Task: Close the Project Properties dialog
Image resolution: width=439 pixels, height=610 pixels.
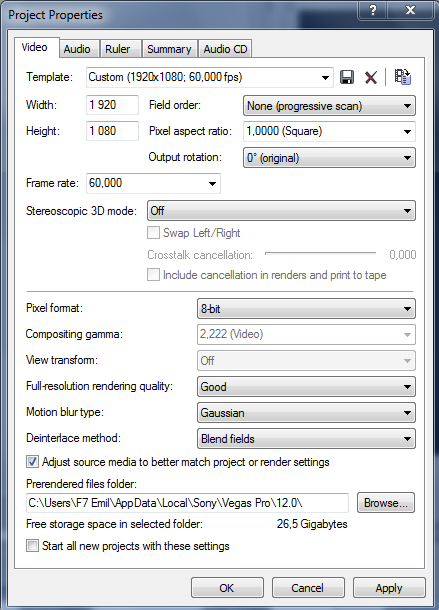Action: (410, 10)
